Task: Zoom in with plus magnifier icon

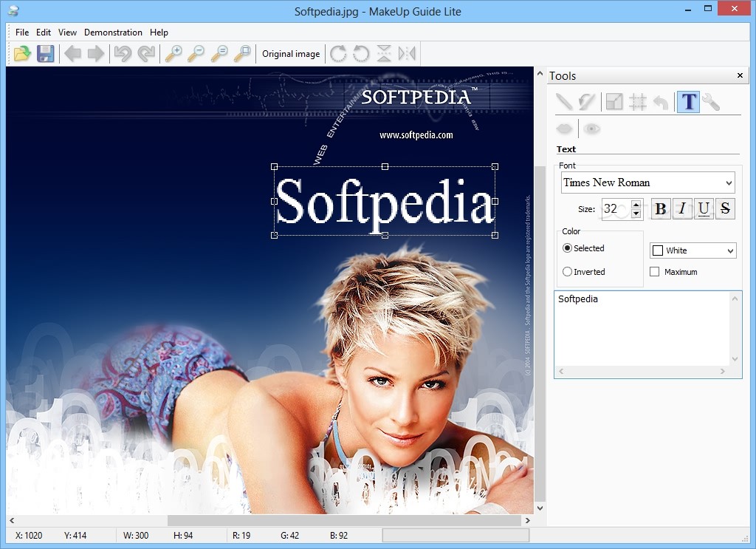Action: (x=173, y=53)
